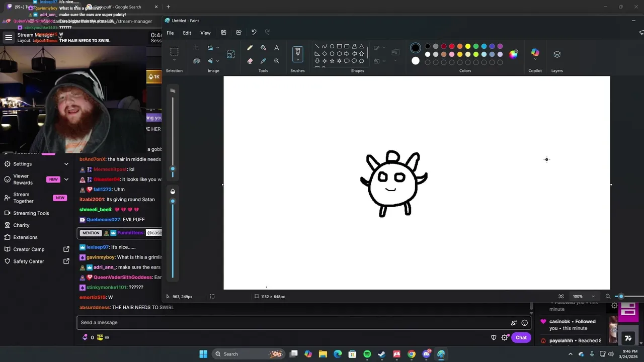Open the Stream Manager hamburger menu
Viewport: 644px width, 362px height.
click(9, 38)
